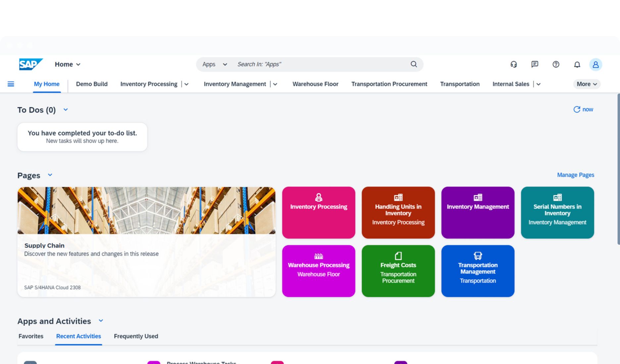
Task: Expand the Inventory Processing menu arrow
Action: tap(186, 84)
